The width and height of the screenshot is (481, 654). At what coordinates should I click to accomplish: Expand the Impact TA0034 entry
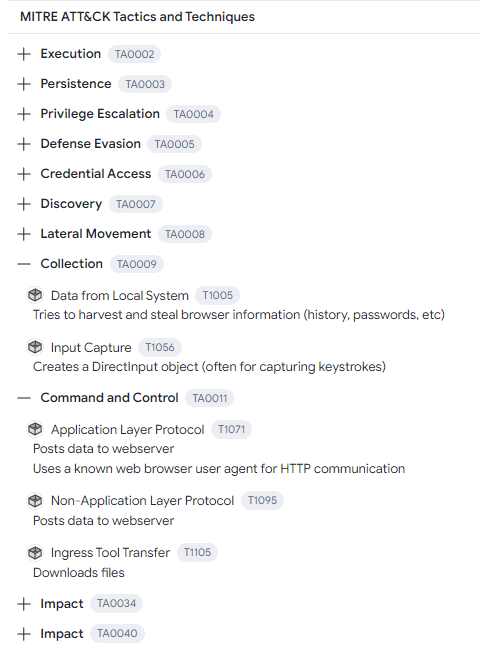pyautogui.click(x=24, y=604)
